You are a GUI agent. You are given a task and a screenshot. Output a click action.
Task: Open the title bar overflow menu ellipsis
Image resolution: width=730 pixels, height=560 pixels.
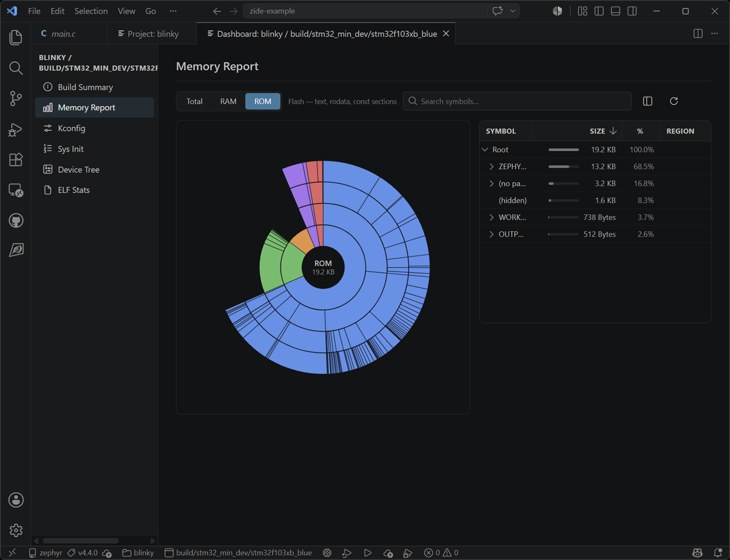[x=173, y=11]
